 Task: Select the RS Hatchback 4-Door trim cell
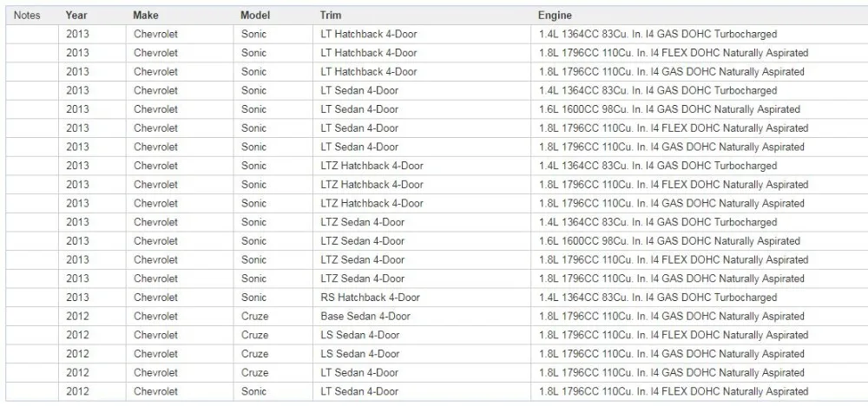(421, 298)
